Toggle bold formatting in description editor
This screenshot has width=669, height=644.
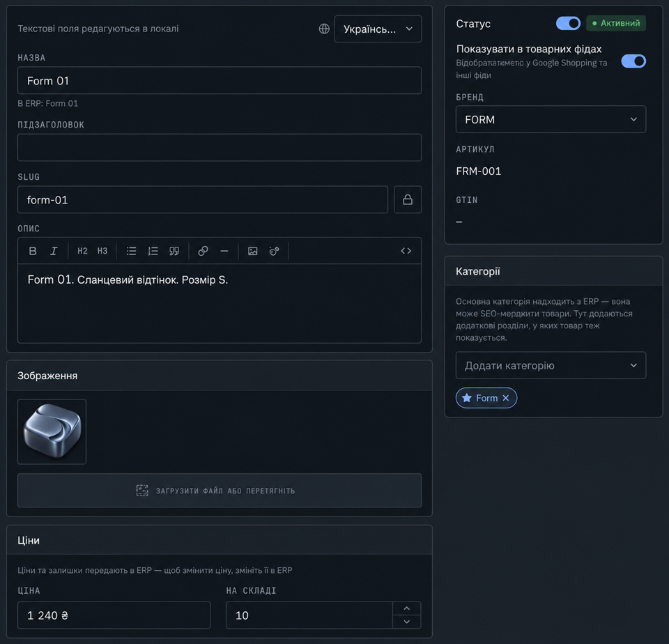coord(33,251)
